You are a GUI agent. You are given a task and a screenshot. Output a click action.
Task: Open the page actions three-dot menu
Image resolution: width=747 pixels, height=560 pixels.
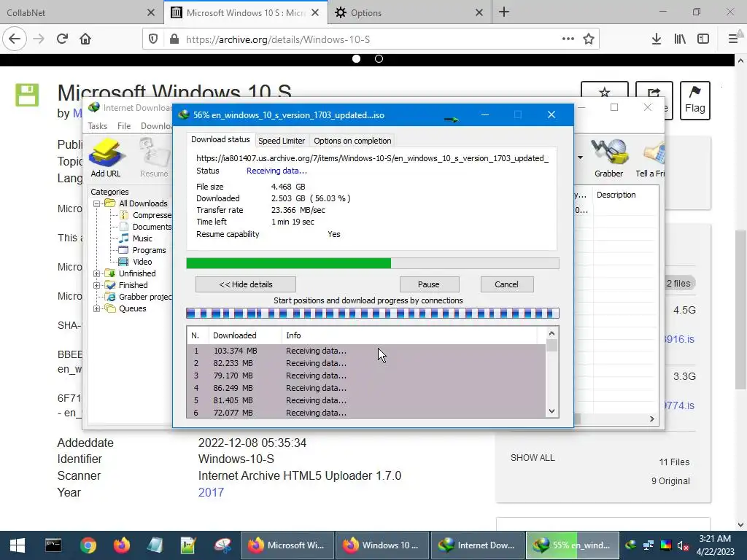(568, 39)
